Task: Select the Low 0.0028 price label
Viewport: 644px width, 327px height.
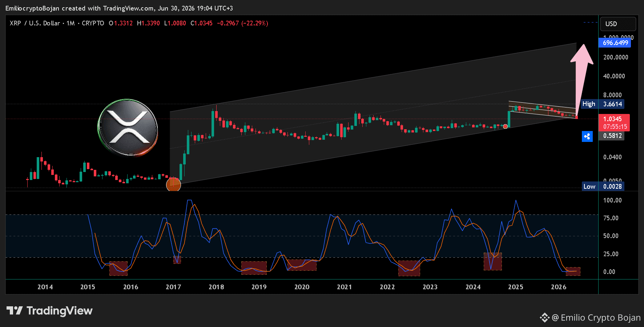Action: (603, 187)
